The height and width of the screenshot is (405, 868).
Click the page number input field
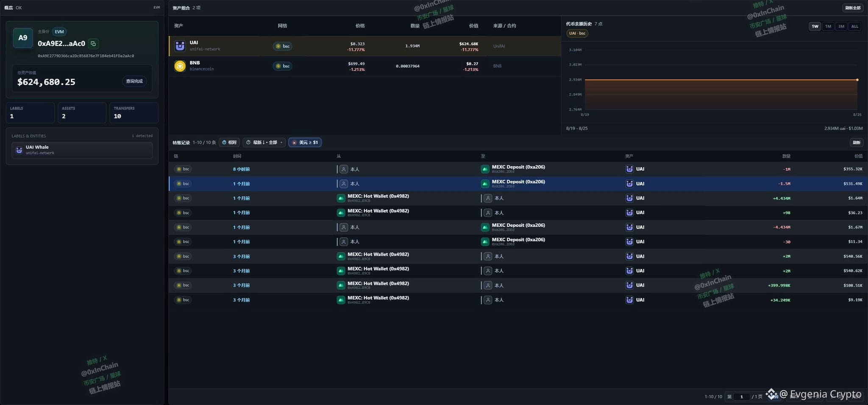(741, 397)
